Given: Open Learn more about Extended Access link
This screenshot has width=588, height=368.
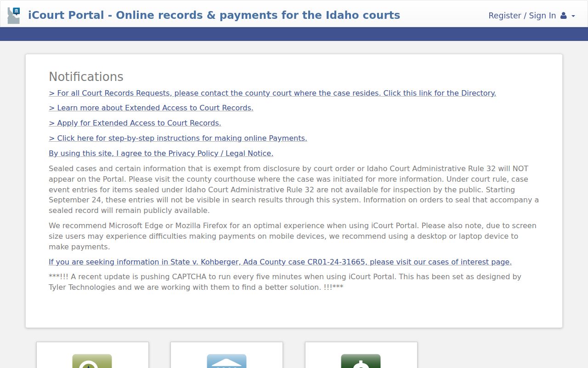Looking at the screenshot, I should [x=151, y=108].
